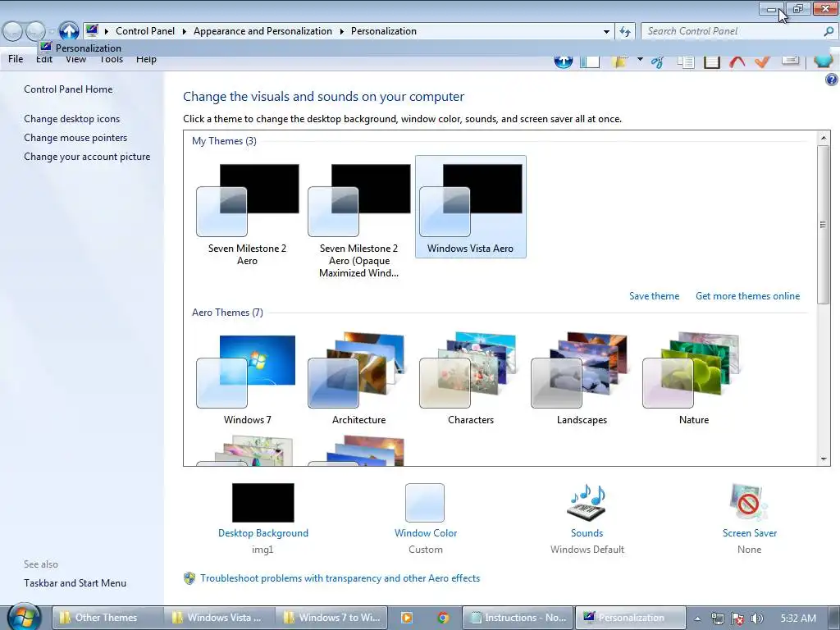This screenshot has height=630, width=840.
Task: Click the orange checkmark Properties toolbar icon
Action: tap(762, 62)
